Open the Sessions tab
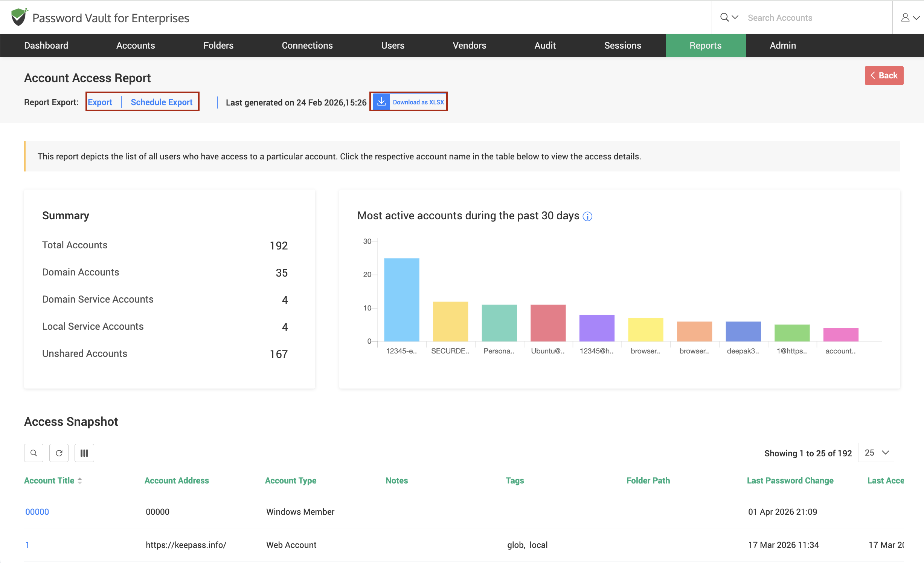924x563 pixels. point(622,45)
